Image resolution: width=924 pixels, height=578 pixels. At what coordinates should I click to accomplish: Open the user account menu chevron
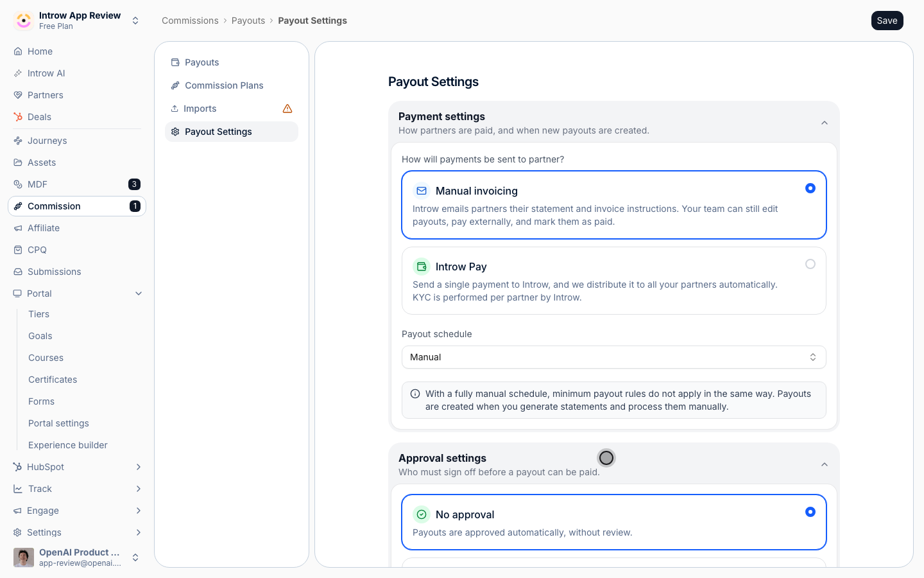pos(135,557)
